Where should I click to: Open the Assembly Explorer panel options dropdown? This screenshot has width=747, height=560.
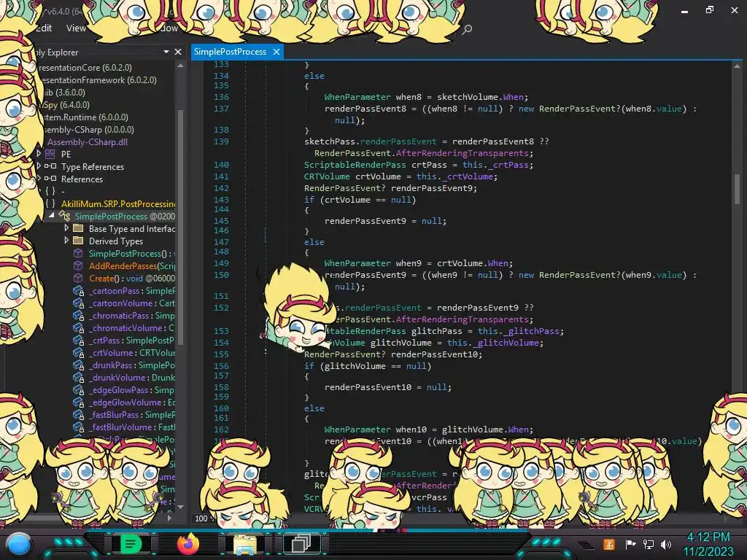click(x=166, y=52)
